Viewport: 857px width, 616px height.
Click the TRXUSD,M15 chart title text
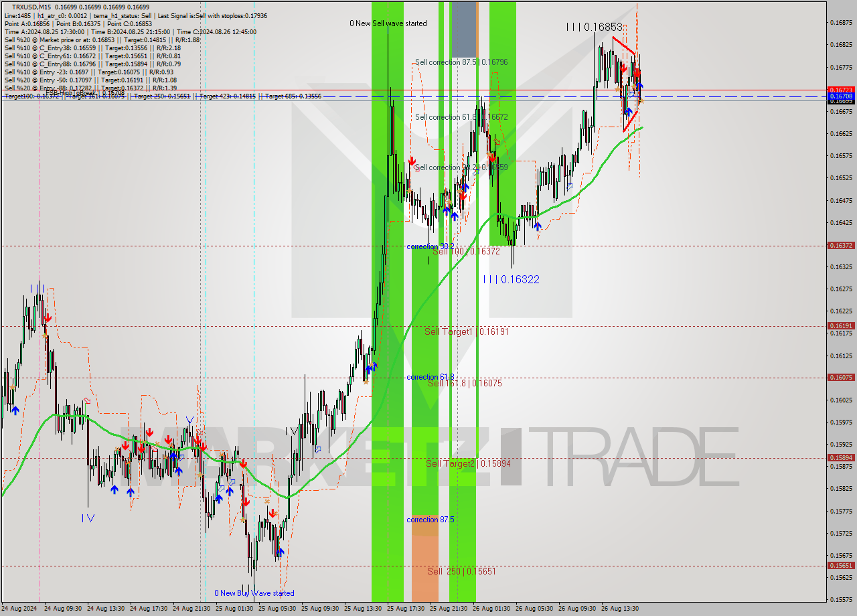pos(31,7)
